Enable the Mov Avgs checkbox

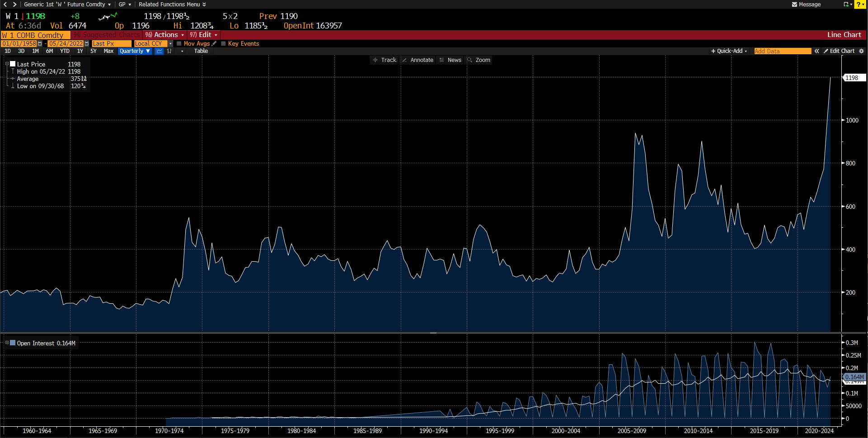[x=179, y=44]
